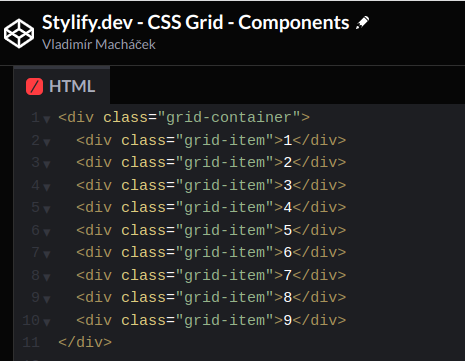Viewport: 465px width, 361px height.
Task: Click the CodePen logo icon
Action: pyautogui.click(x=19, y=34)
